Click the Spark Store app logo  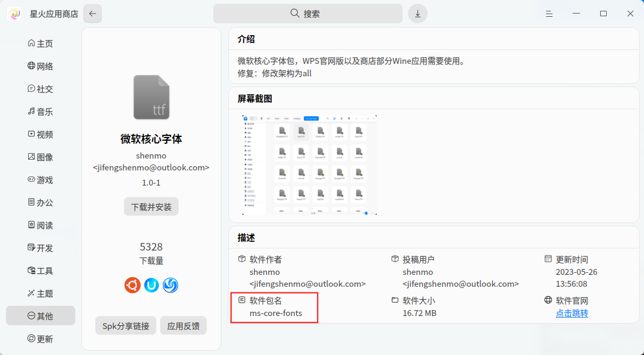click(x=14, y=14)
